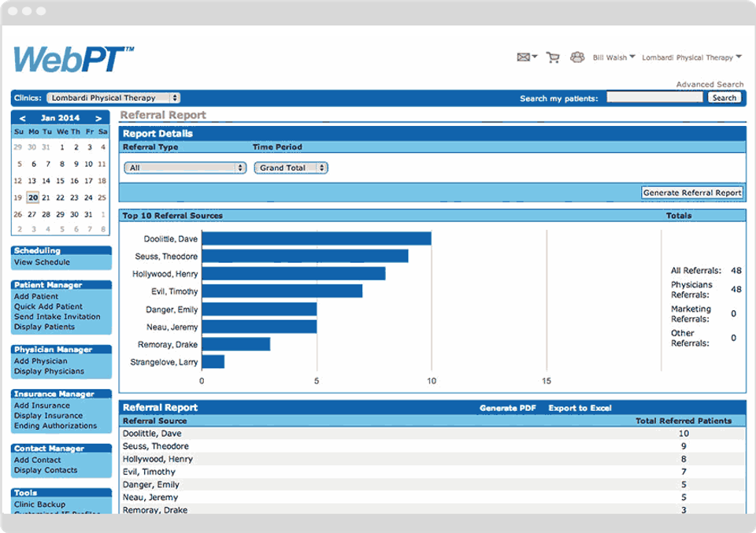Click Generate PDF link
This screenshot has width=756, height=533.
[508, 408]
